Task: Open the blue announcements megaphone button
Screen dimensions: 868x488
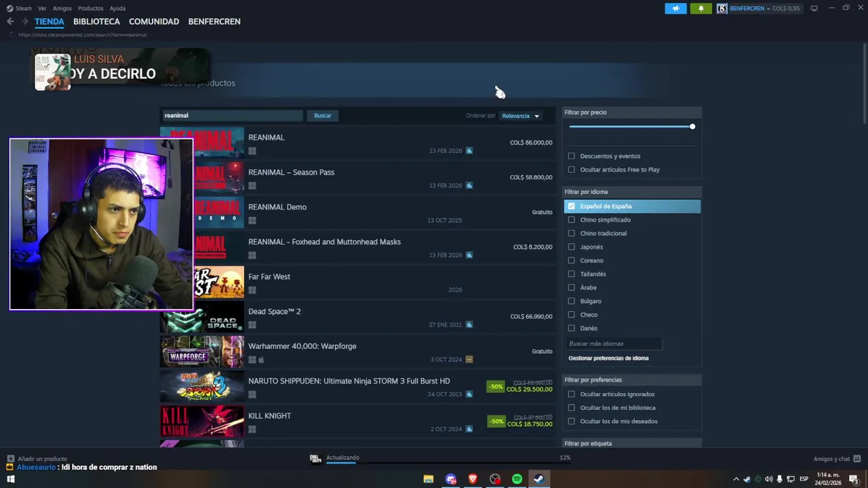Action: [x=675, y=8]
